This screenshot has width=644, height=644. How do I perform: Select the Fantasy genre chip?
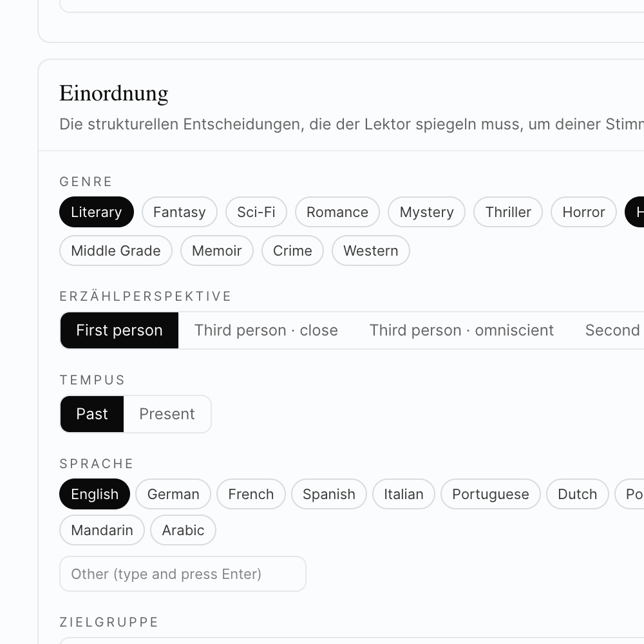click(179, 212)
